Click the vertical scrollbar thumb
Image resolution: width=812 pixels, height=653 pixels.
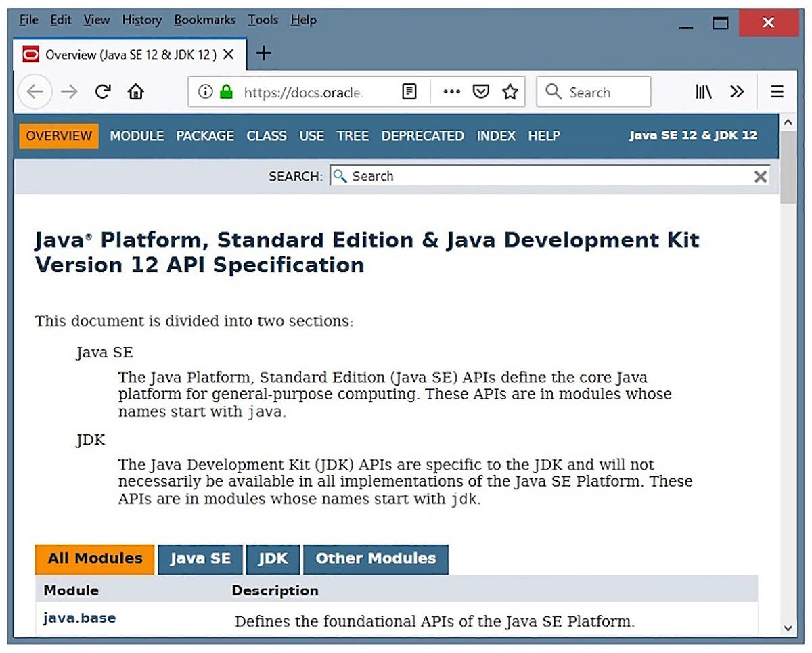(x=788, y=168)
